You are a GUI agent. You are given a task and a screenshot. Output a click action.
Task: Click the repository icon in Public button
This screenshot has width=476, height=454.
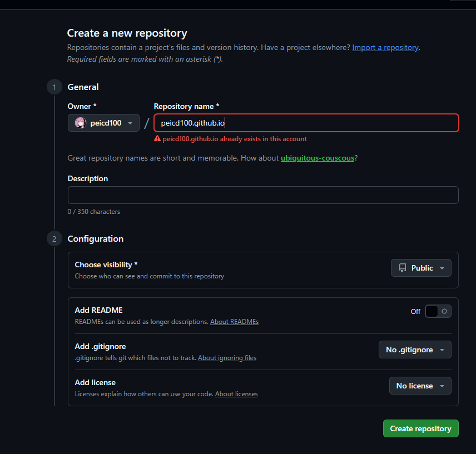(403, 268)
